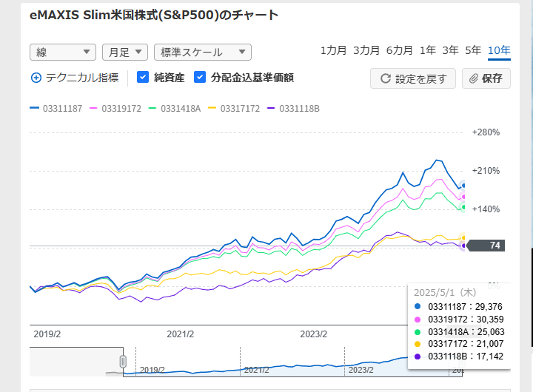Screen dimensions: 533x392
Task: Uncheck the 純資産 checkbox
Action: point(143,77)
